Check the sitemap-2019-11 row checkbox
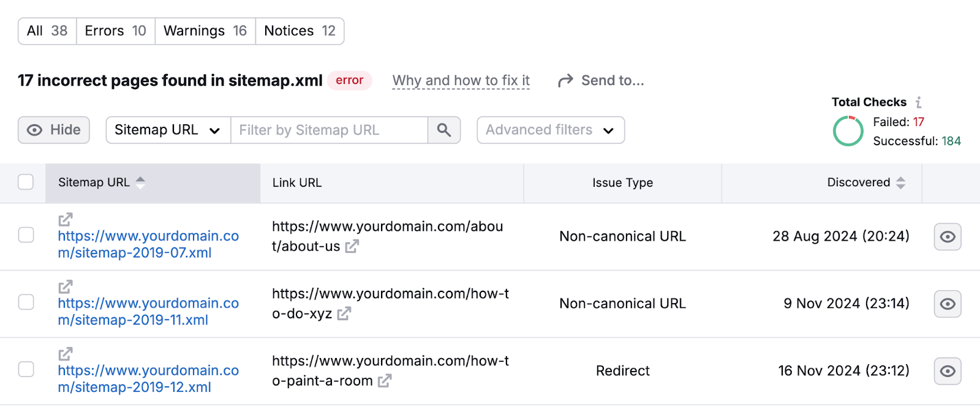This screenshot has height=412, width=980. pyautogui.click(x=26, y=302)
